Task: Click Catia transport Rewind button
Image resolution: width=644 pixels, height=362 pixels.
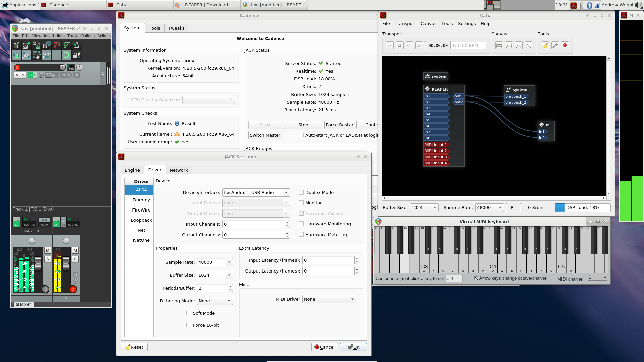Action: click(409, 45)
